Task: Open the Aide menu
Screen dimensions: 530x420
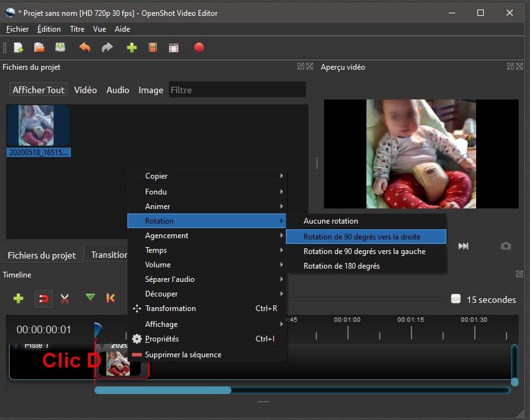Action: pyautogui.click(x=122, y=29)
